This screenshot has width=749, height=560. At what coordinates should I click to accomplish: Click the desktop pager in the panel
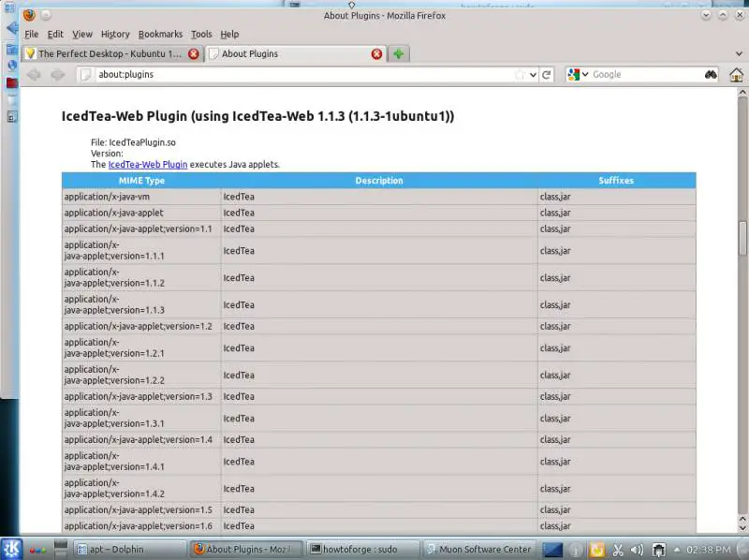coord(61,550)
